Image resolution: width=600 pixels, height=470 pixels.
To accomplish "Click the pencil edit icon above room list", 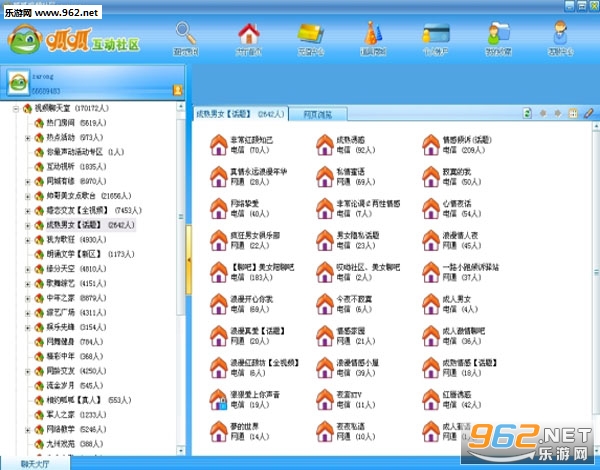I will click(x=589, y=113).
